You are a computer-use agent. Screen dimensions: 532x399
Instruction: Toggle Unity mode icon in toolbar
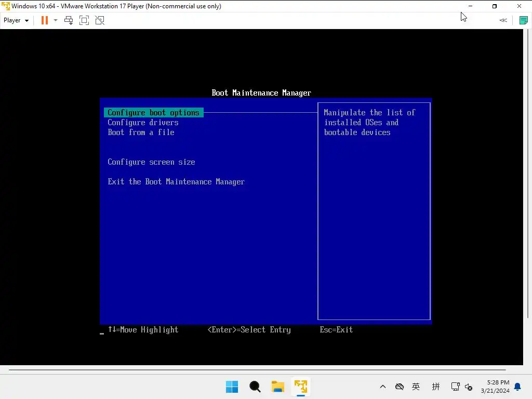point(100,20)
